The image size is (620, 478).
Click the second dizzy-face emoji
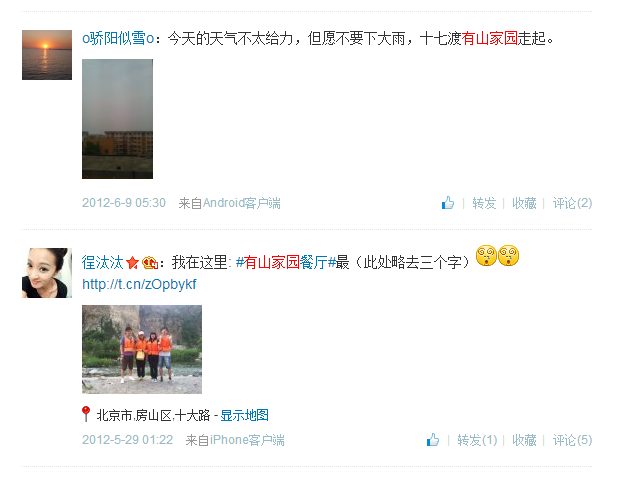pos(508,256)
